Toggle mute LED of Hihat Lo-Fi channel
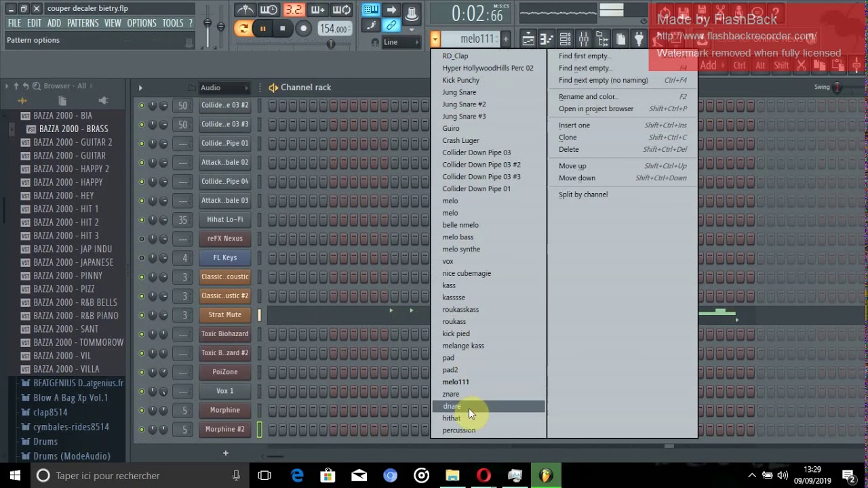Image resolution: width=868 pixels, height=488 pixels. click(x=142, y=220)
